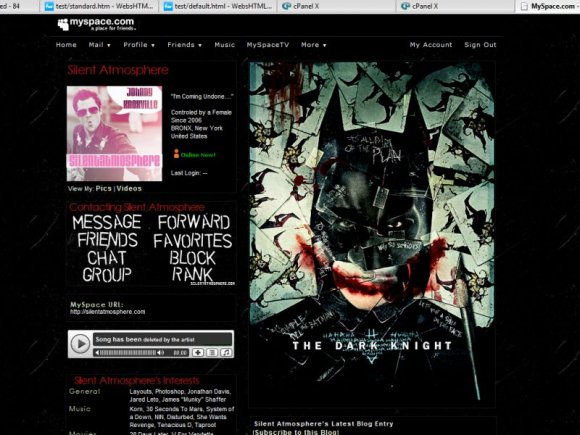Click the FORWARD contact button
The image size is (580, 435).
click(x=194, y=222)
